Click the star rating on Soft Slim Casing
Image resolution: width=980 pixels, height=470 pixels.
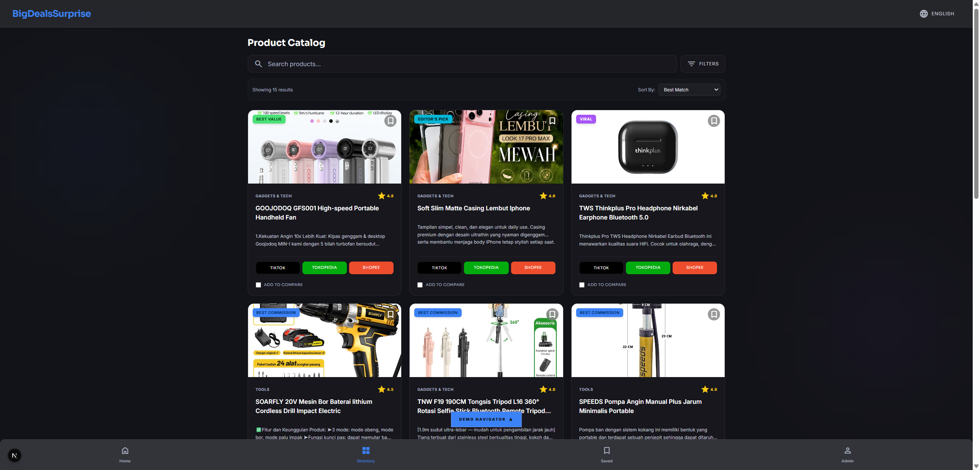coord(547,196)
